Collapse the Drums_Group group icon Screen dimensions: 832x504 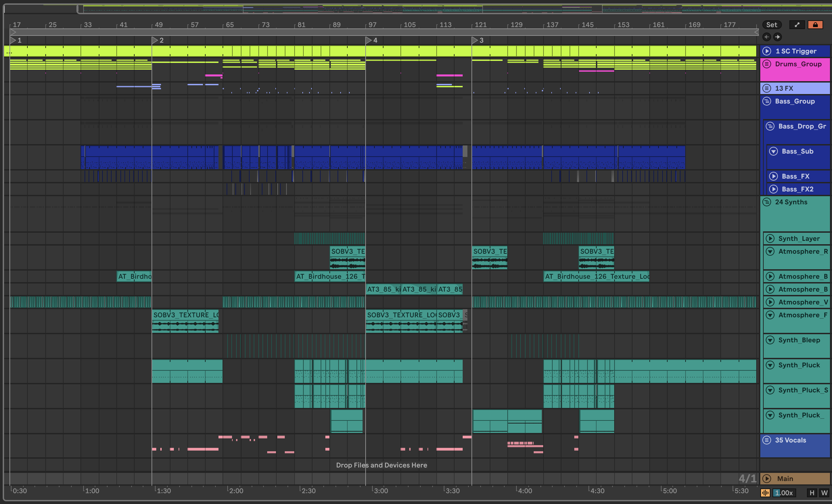coord(767,64)
